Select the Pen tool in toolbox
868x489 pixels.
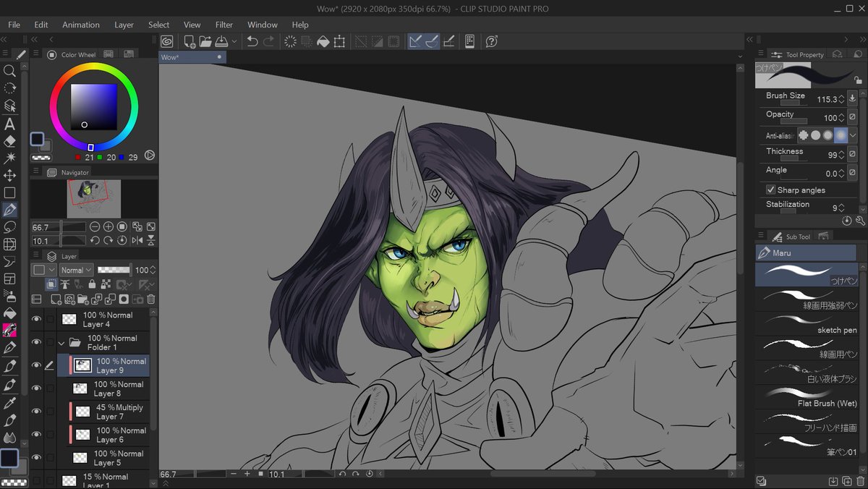9,210
